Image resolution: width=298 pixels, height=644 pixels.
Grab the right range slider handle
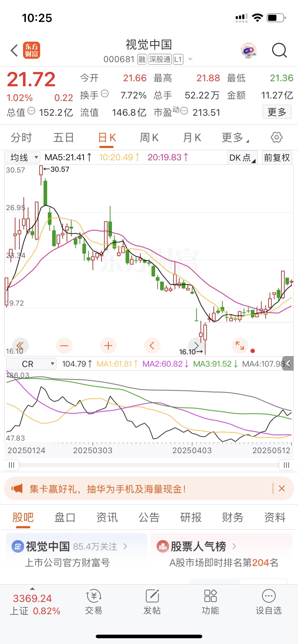pos(286,465)
